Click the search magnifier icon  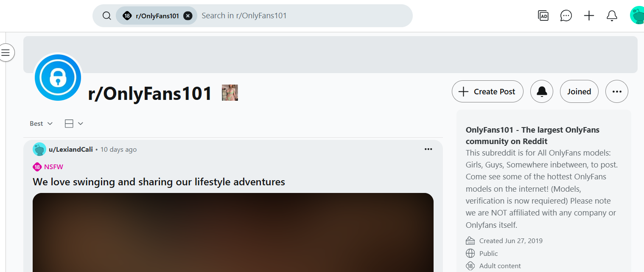[107, 16]
